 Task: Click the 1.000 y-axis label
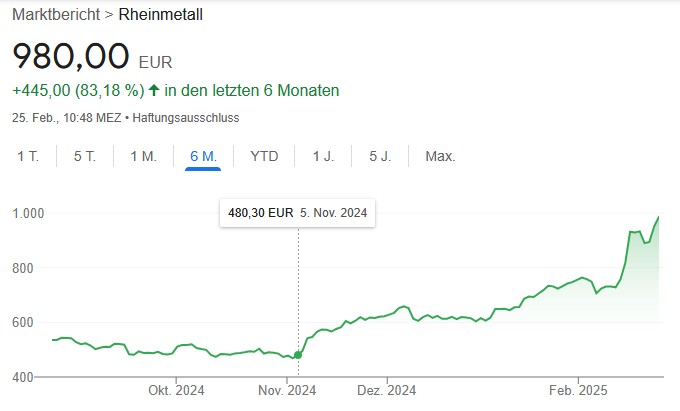(x=29, y=213)
